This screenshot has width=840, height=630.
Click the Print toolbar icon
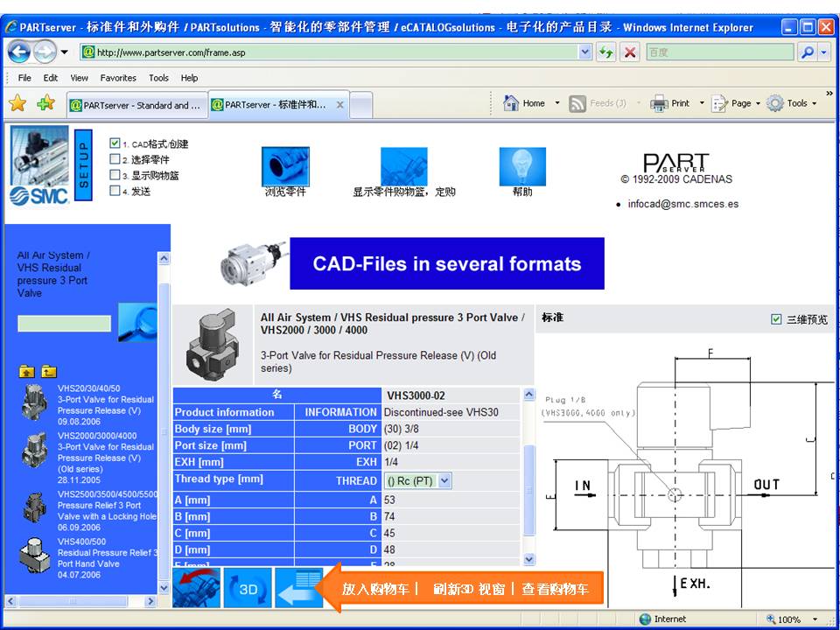tap(659, 103)
